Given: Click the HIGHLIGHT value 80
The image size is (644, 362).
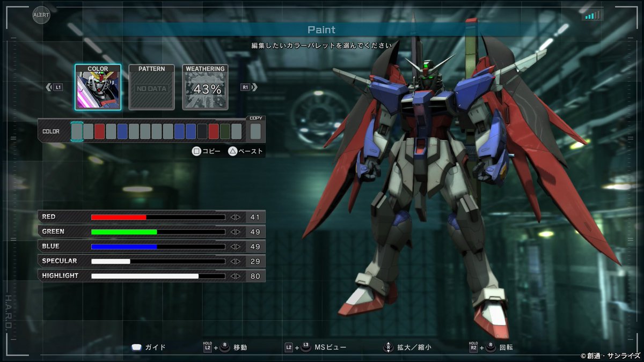Looking at the screenshot, I should 255,276.
